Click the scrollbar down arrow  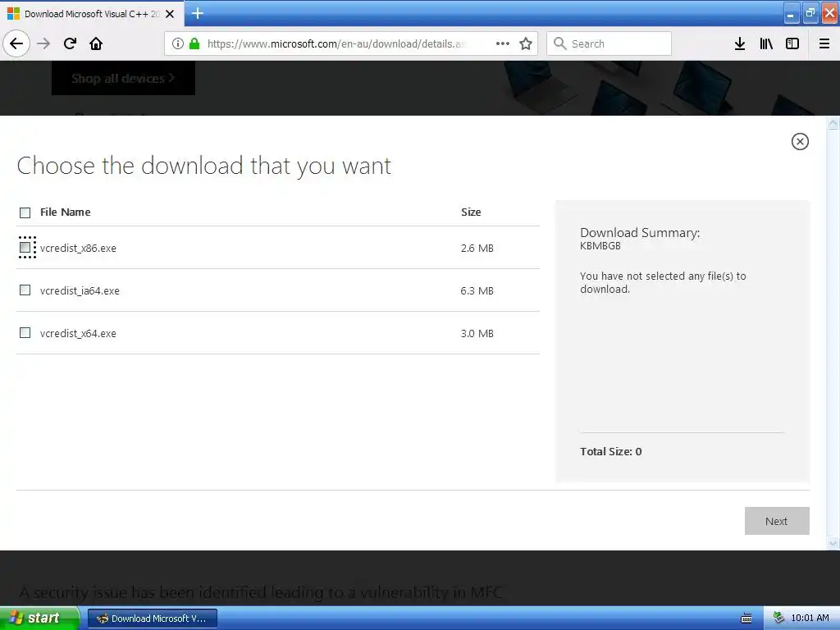click(x=833, y=543)
